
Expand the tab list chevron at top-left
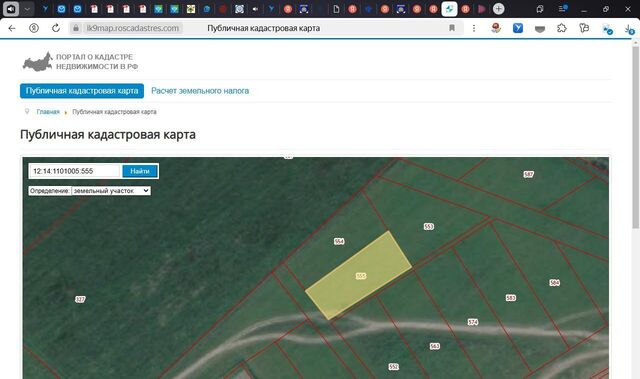(27, 9)
